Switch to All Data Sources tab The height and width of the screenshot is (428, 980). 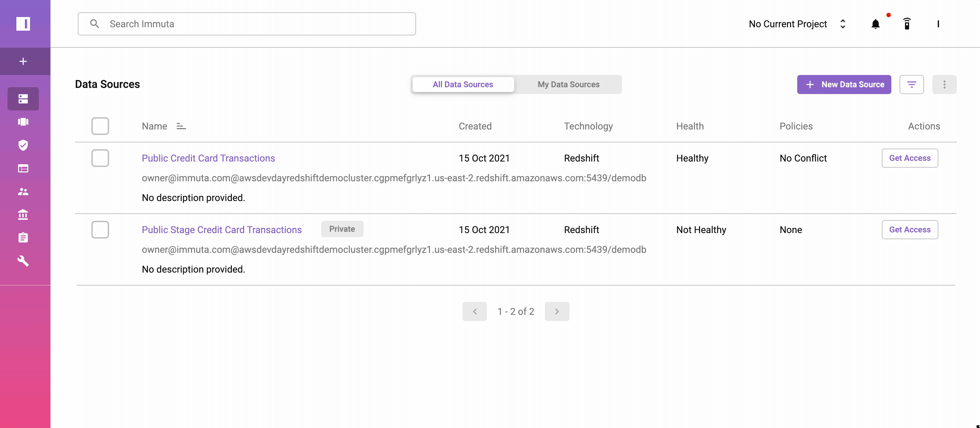click(x=463, y=85)
